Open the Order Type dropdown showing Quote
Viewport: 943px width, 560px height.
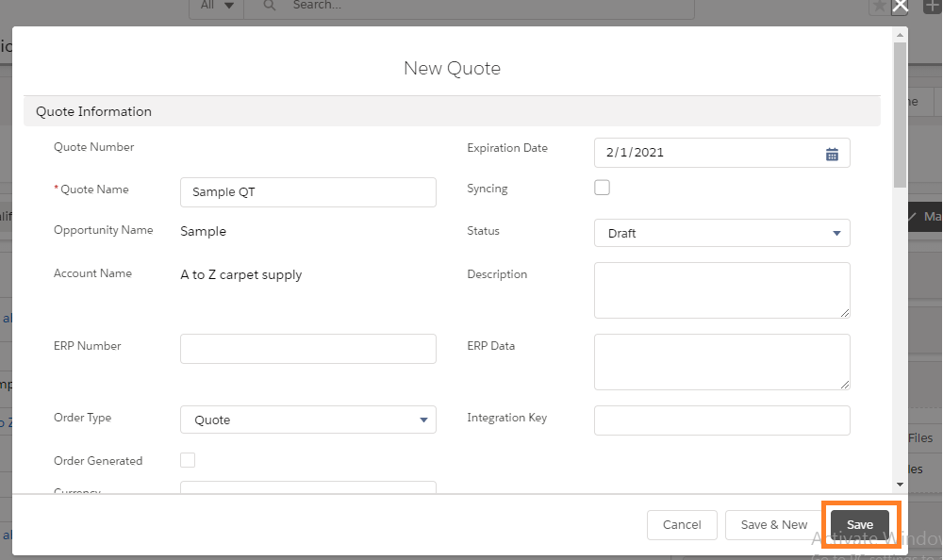coord(308,420)
